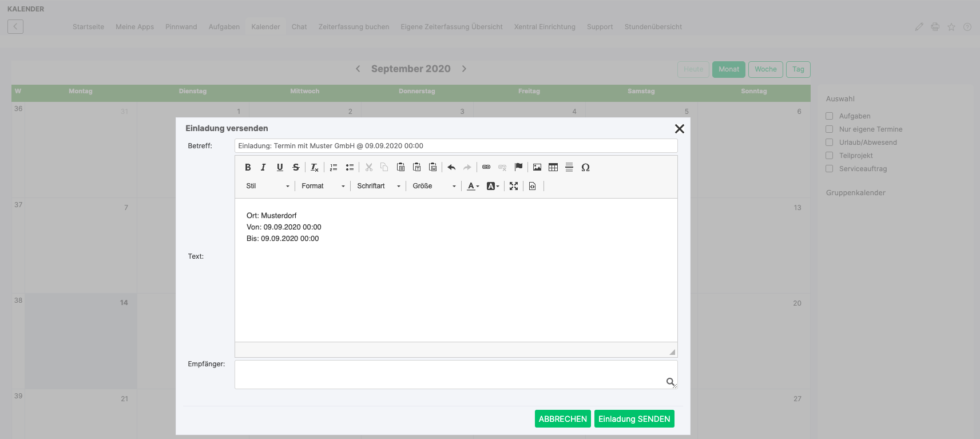Expand the Schriftart font dropdown
980x439 pixels.
click(378, 186)
